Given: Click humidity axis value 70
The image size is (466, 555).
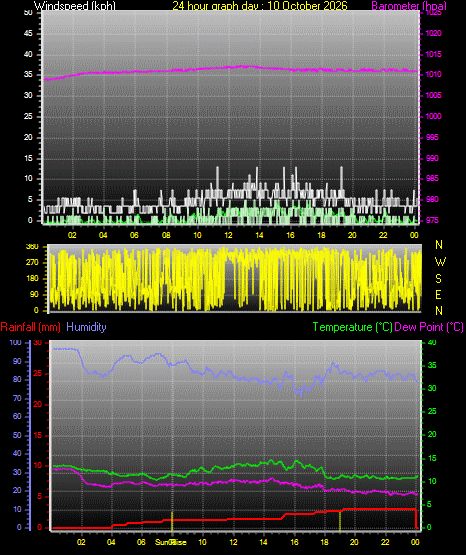Looking at the screenshot, I should tap(17, 399).
